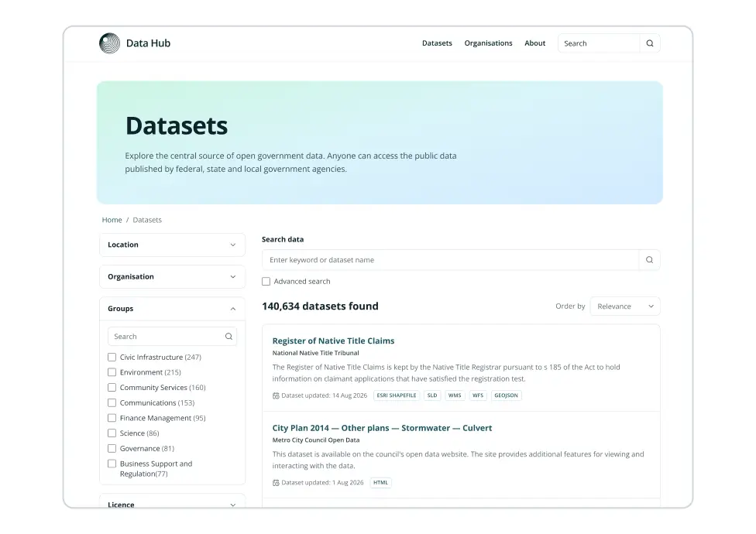Click calendar icon beside 1 Aug 2026
Image resolution: width=756 pixels, height=534 pixels.
tap(276, 483)
